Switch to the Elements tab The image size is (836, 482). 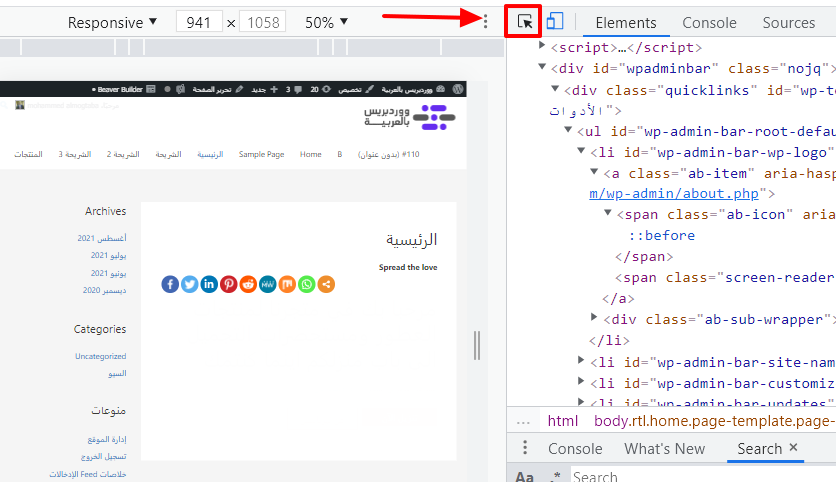click(x=626, y=23)
